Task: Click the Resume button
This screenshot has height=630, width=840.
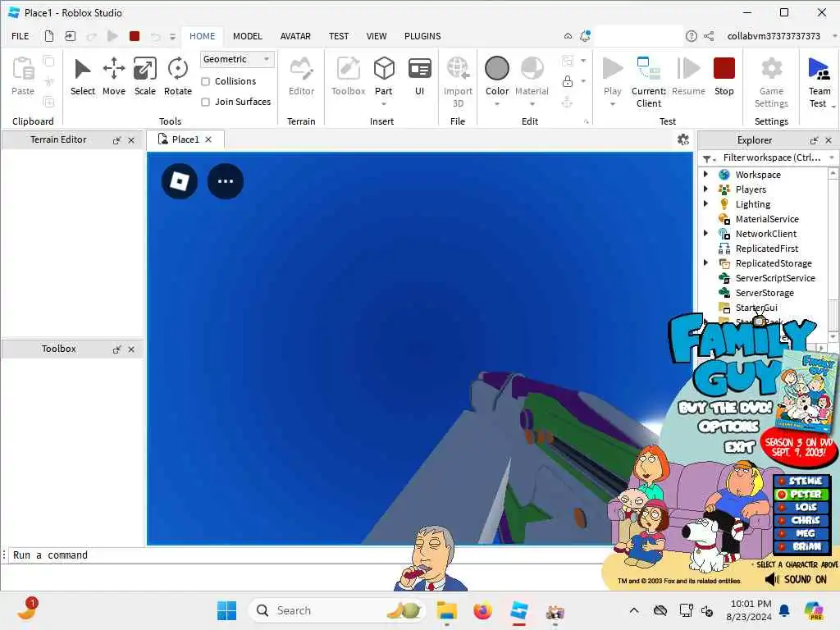Action: (x=688, y=76)
